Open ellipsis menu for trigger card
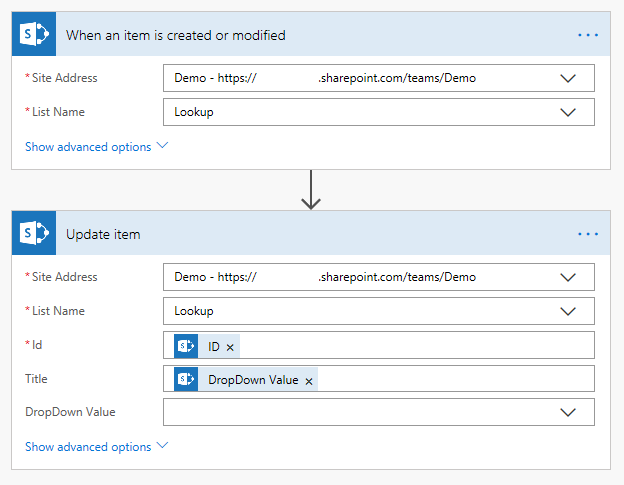The image size is (624, 485). click(x=587, y=35)
